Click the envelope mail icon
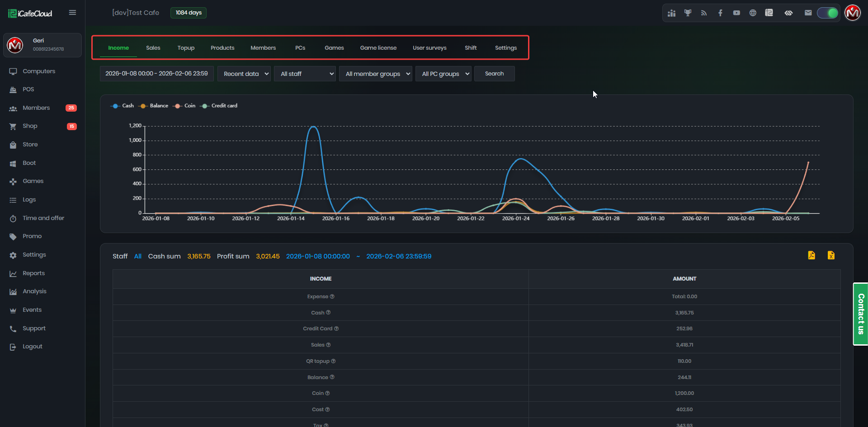Screen dimensions: 868x427 click(808, 13)
